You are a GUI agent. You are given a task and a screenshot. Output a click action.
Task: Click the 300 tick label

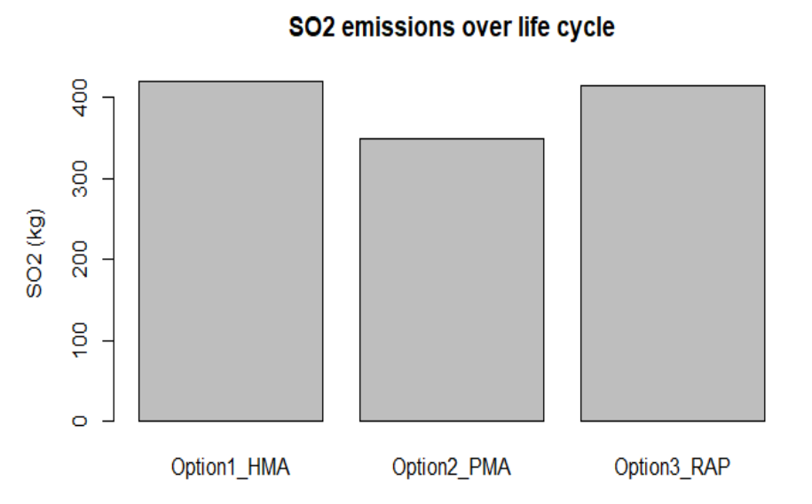point(79,178)
